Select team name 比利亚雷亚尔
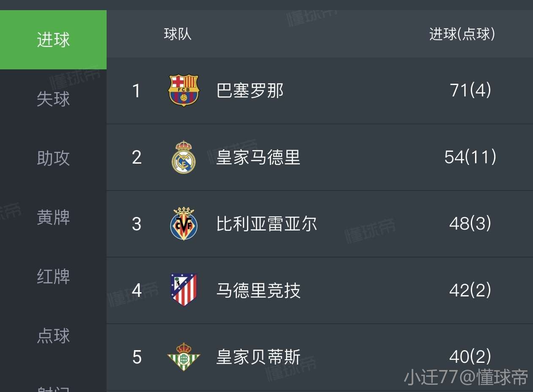Screen dimensions: 533x392 click(x=266, y=224)
